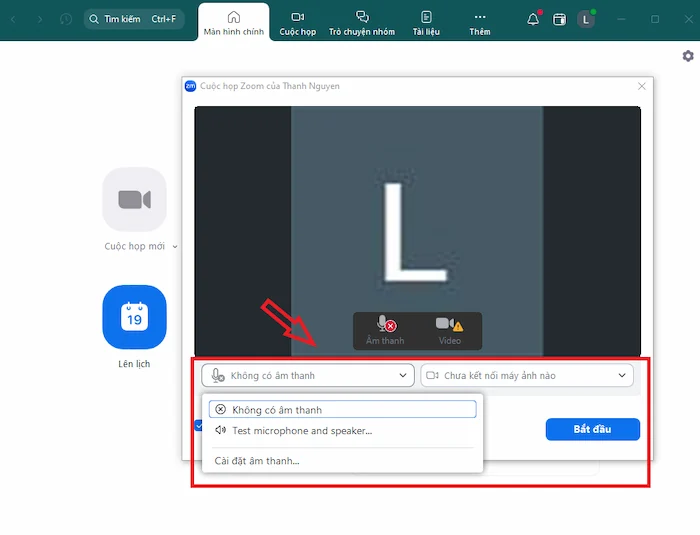Open the notifications bell icon

[x=533, y=19]
